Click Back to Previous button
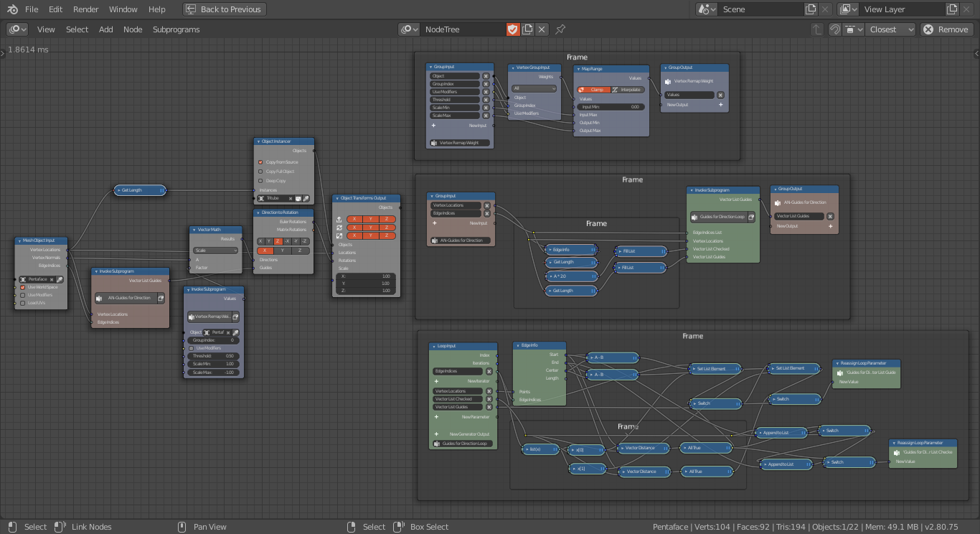Image resolution: width=980 pixels, height=534 pixels. click(x=225, y=9)
